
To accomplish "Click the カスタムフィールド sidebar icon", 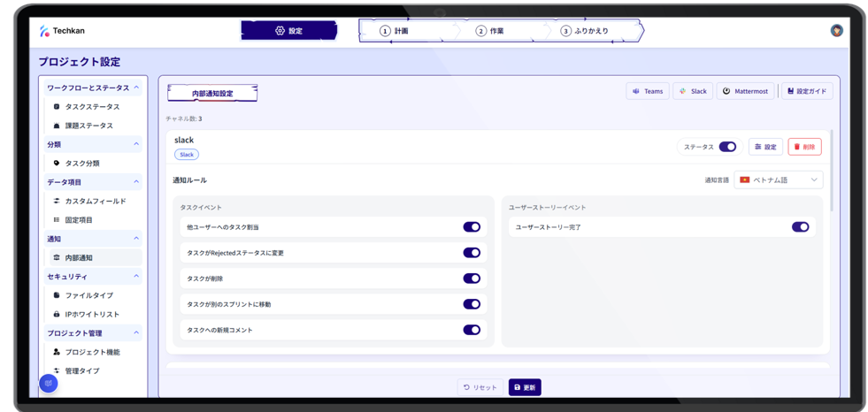I will click(57, 201).
